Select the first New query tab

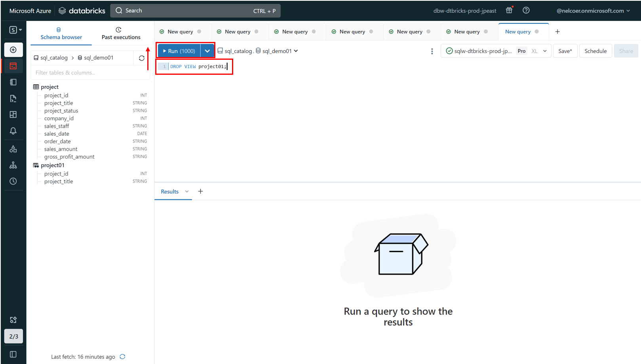pos(180,32)
